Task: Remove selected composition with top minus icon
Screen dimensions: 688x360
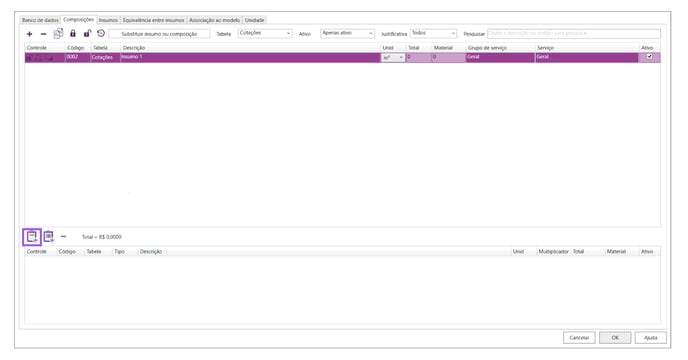Action: click(x=43, y=34)
